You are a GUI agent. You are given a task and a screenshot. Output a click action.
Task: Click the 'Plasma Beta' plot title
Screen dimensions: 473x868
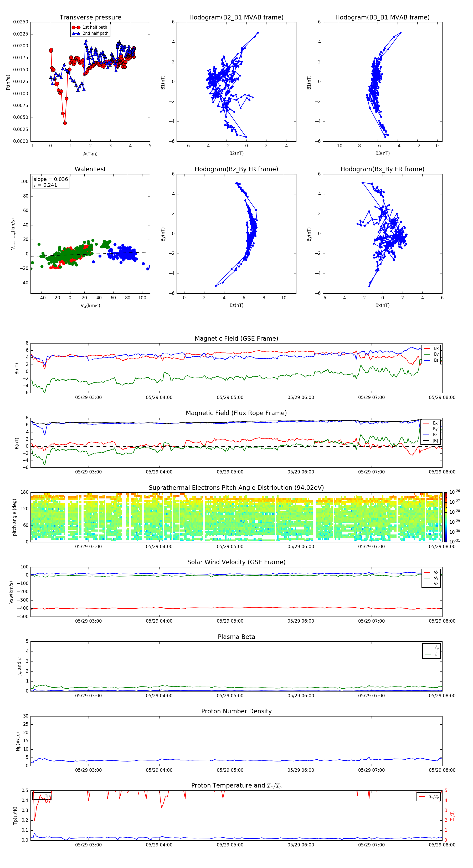point(236,637)
